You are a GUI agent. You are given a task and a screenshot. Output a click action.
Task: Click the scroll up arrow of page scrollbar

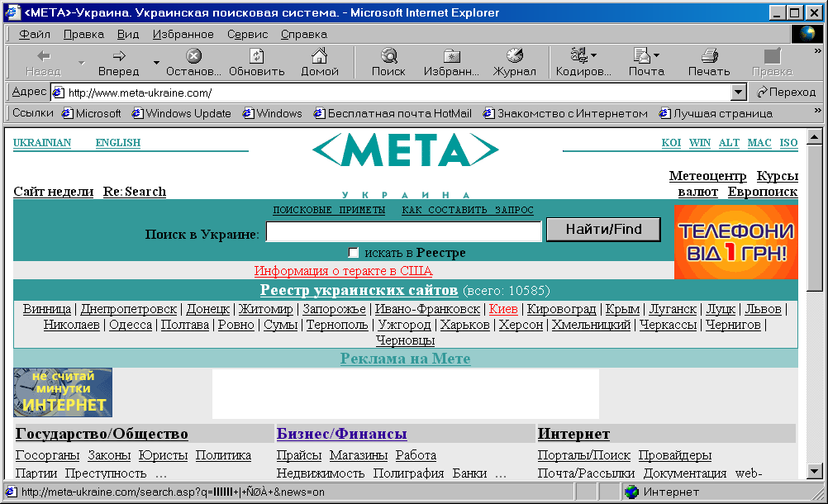815,137
